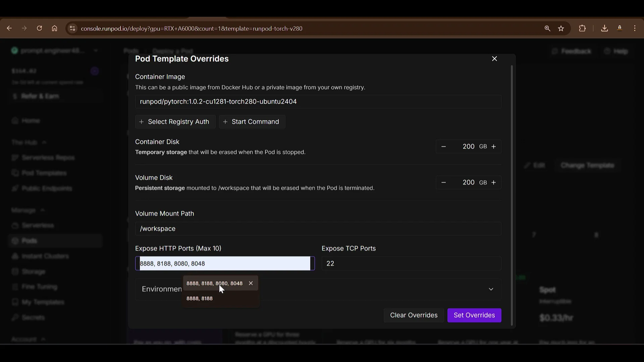Reload the page with browser refresh icon
The width and height of the screenshot is (644, 362).
click(x=39, y=28)
